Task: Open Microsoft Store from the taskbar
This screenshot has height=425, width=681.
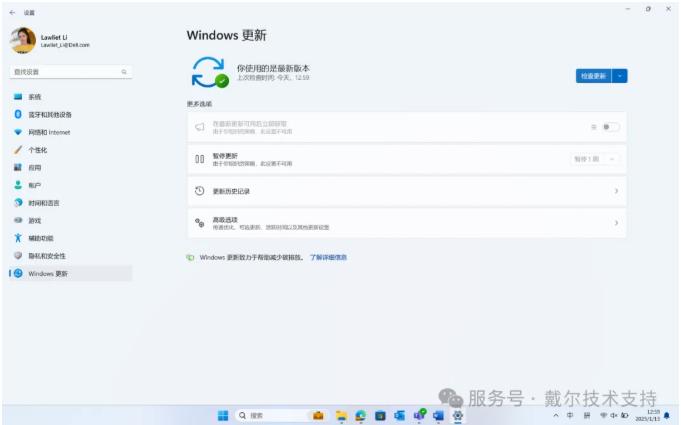Action: tap(380, 415)
